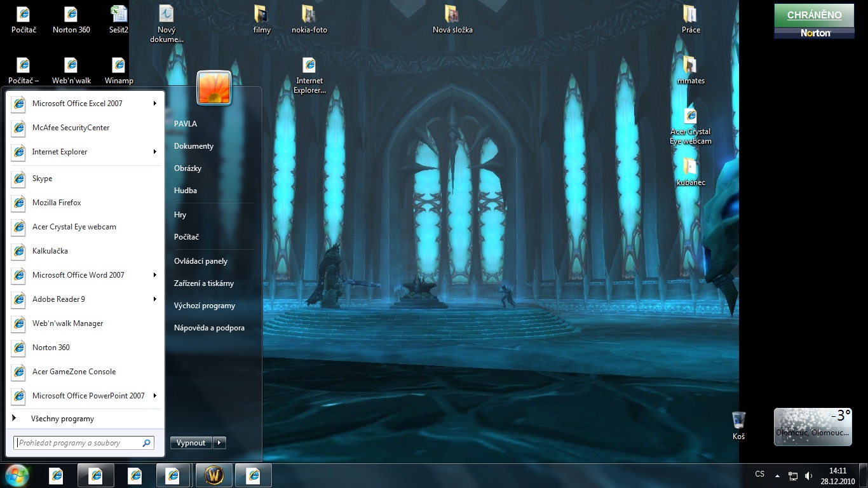Expand Microsoft Office Excel 2007 submenu arrow
868x488 pixels.
click(x=155, y=103)
